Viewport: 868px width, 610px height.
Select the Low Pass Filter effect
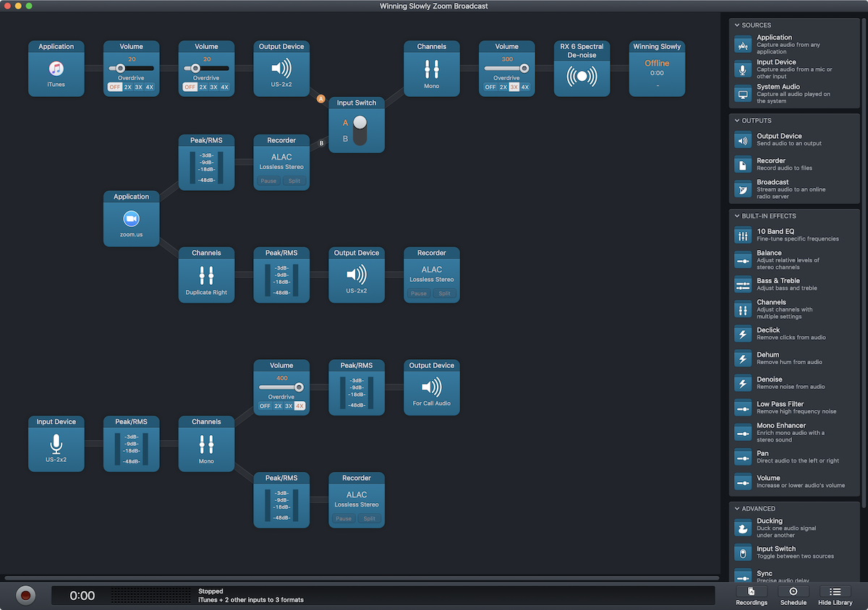coord(793,408)
